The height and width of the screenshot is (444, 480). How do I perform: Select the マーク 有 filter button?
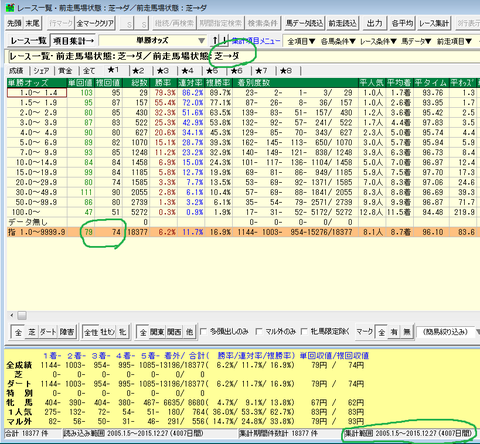point(394,332)
